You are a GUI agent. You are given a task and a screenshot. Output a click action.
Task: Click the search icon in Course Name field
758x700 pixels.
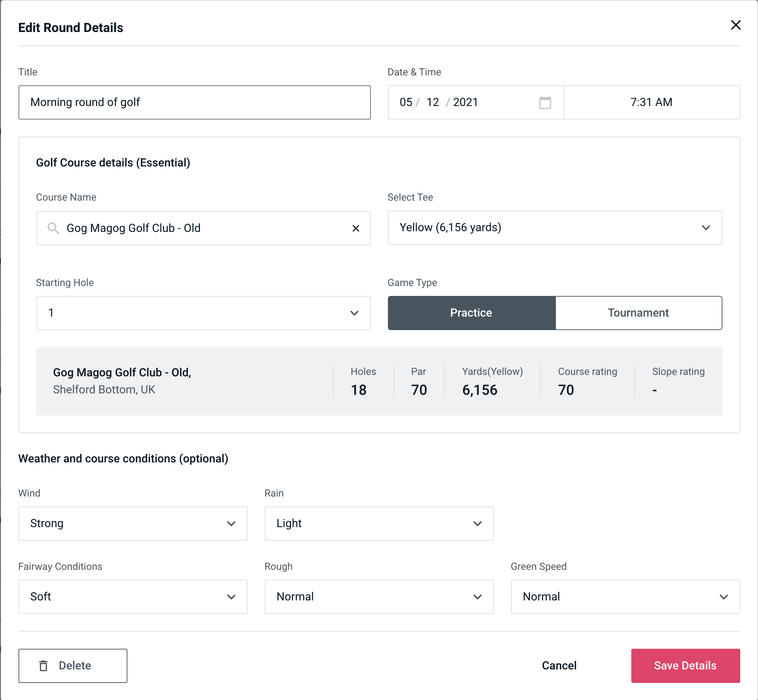(53, 228)
